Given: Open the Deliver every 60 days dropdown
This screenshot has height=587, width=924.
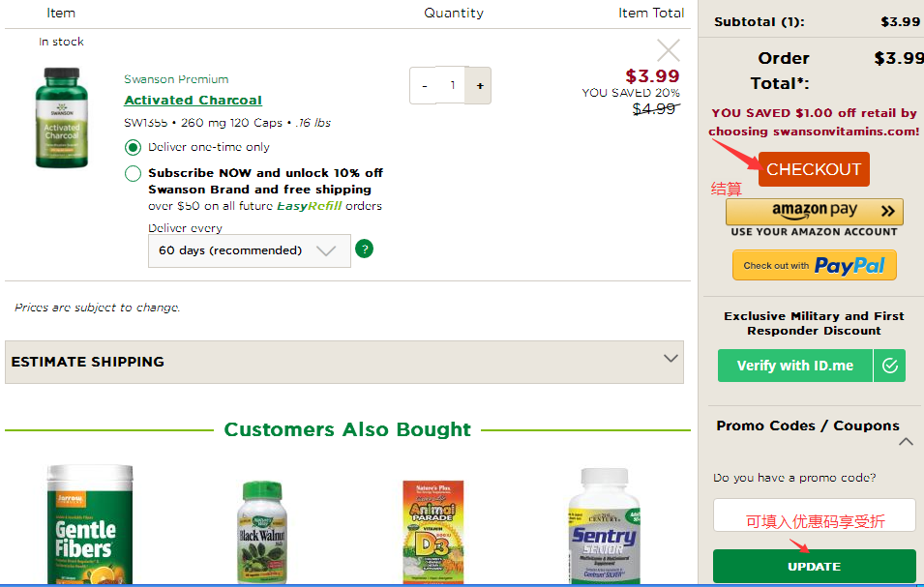Looking at the screenshot, I should pos(249,250).
